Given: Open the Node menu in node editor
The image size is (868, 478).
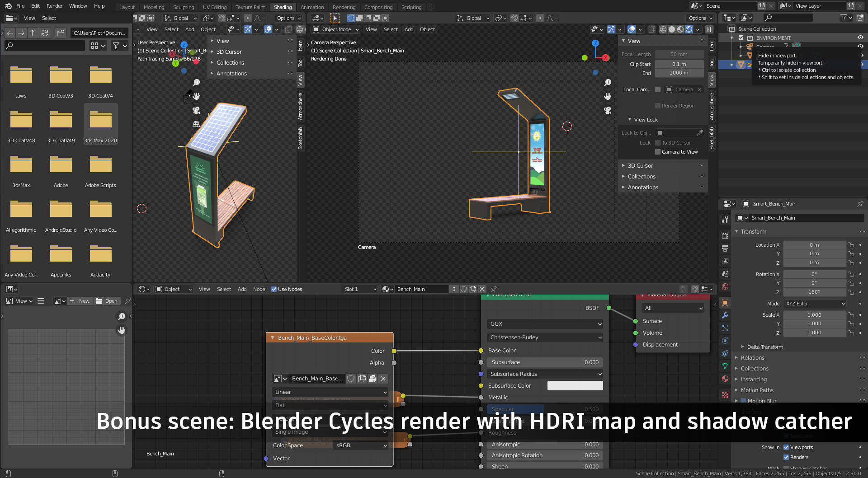Looking at the screenshot, I should click(259, 289).
